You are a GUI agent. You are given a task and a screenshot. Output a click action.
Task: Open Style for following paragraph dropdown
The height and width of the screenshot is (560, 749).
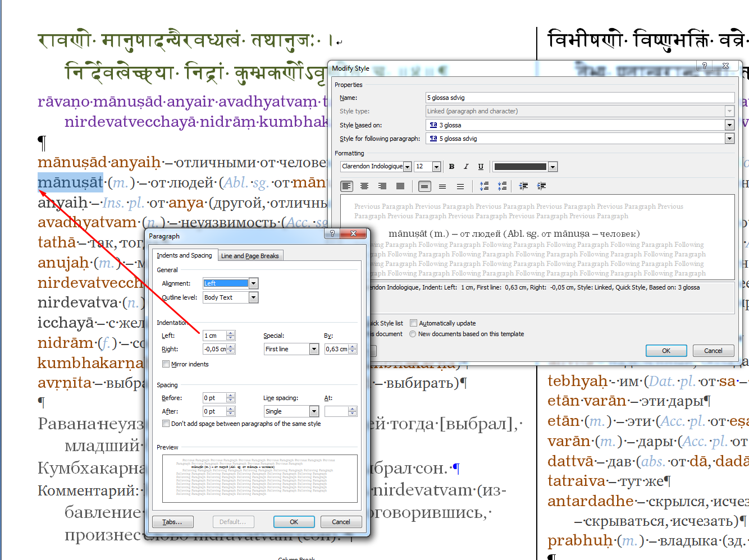729,139
